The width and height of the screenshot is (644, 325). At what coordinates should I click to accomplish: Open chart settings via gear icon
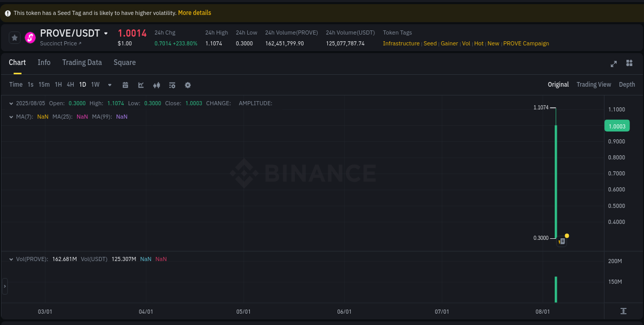point(188,85)
